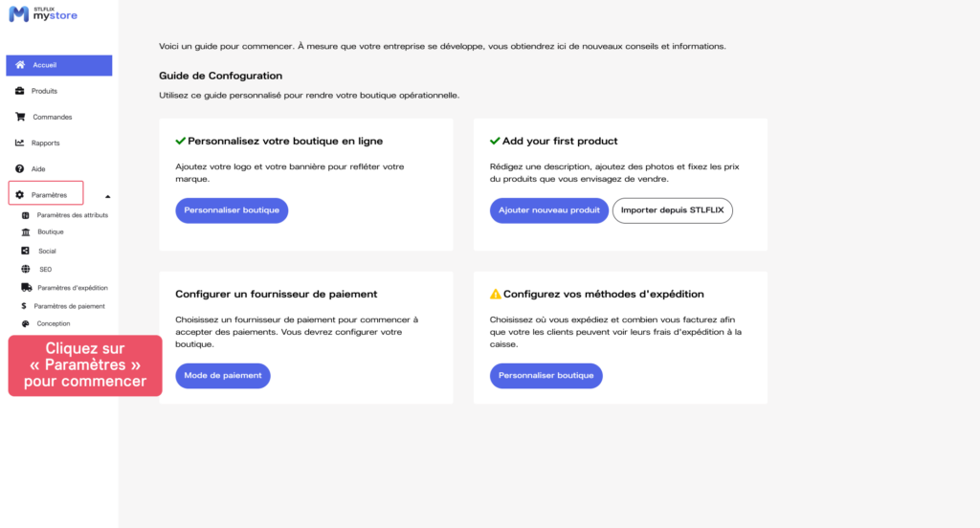Click the shipping truck icon
980x528 pixels.
[x=26, y=287]
